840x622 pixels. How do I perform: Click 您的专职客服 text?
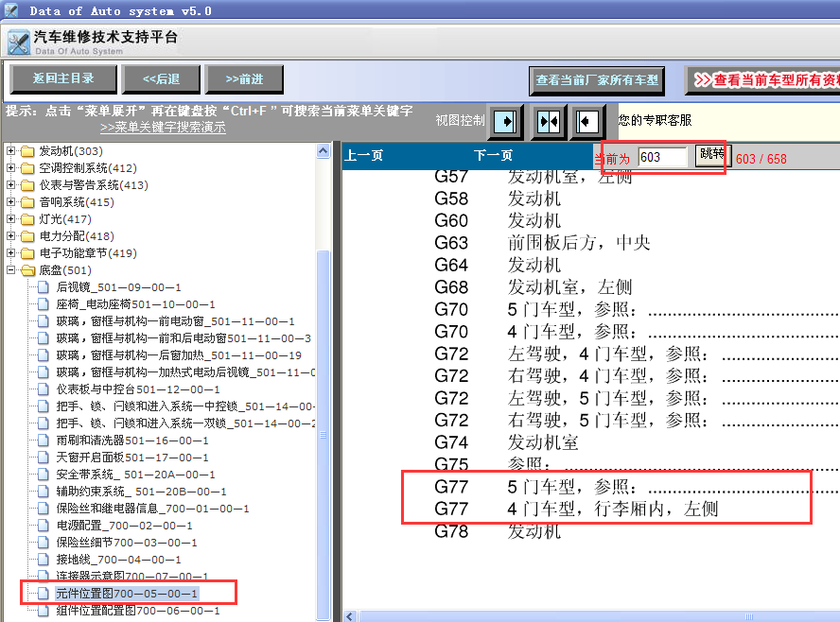pyautogui.click(x=655, y=120)
